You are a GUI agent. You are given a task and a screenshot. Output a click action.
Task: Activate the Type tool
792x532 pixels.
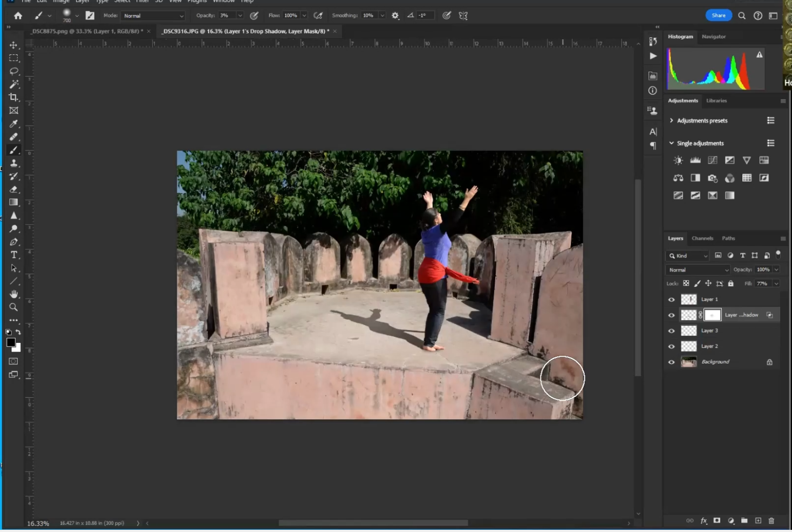tap(13, 255)
